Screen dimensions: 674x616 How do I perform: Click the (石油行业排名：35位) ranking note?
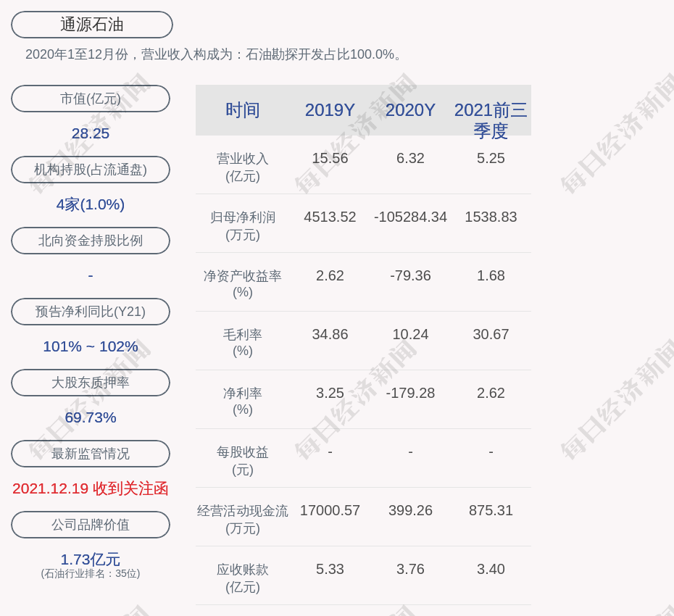coord(91,573)
